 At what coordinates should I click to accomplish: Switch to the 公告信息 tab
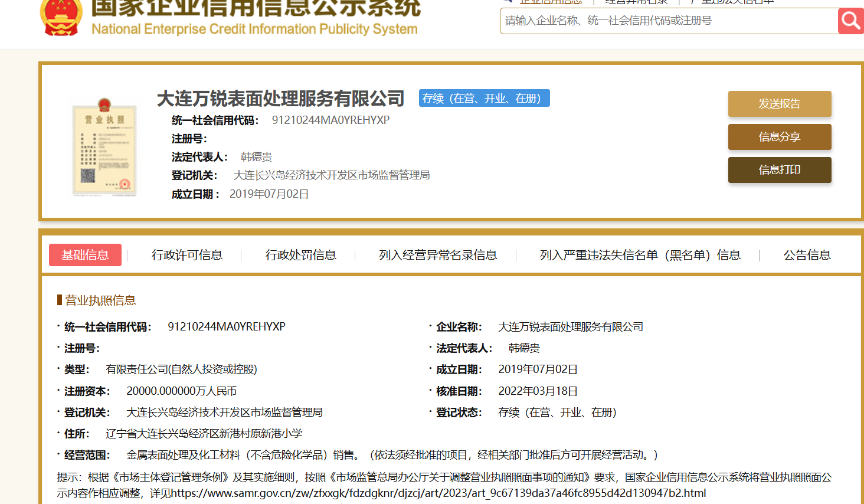point(807,255)
